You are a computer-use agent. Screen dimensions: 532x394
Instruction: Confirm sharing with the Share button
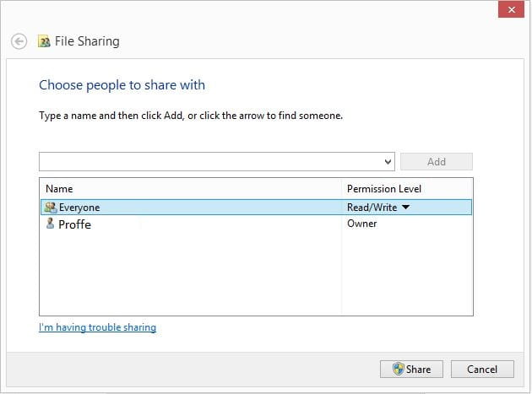tap(411, 369)
